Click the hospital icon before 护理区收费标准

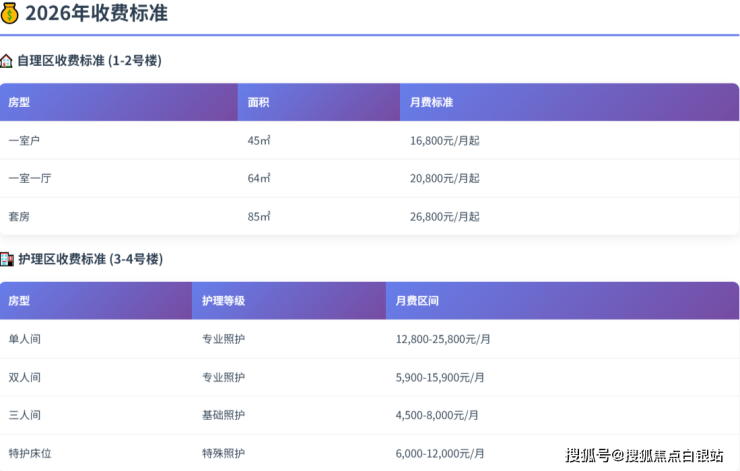click(7, 259)
